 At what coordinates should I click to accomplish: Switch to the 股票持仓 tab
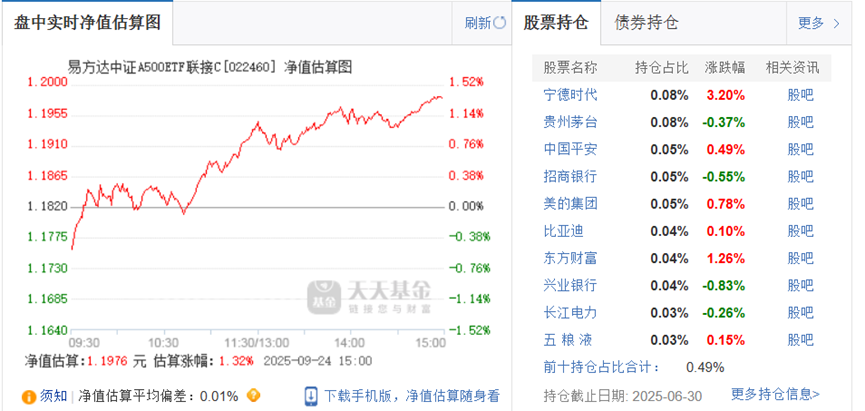pos(556,23)
